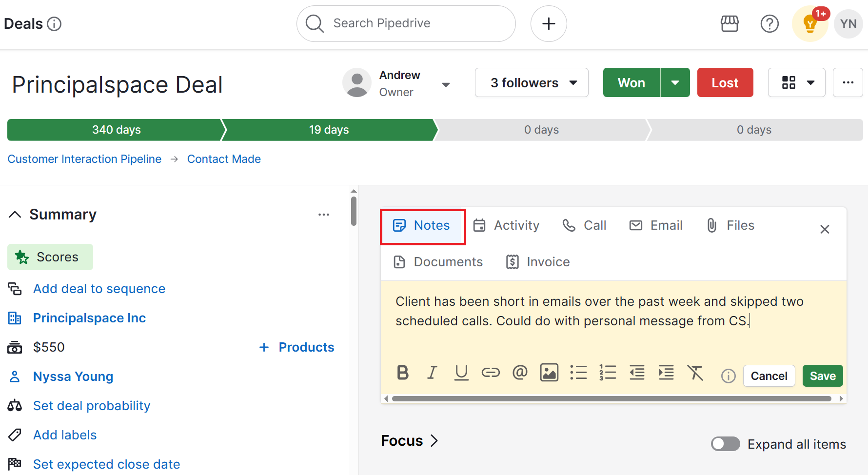Collapse the Summary section chevron
The width and height of the screenshot is (868, 475).
click(x=15, y=214)
